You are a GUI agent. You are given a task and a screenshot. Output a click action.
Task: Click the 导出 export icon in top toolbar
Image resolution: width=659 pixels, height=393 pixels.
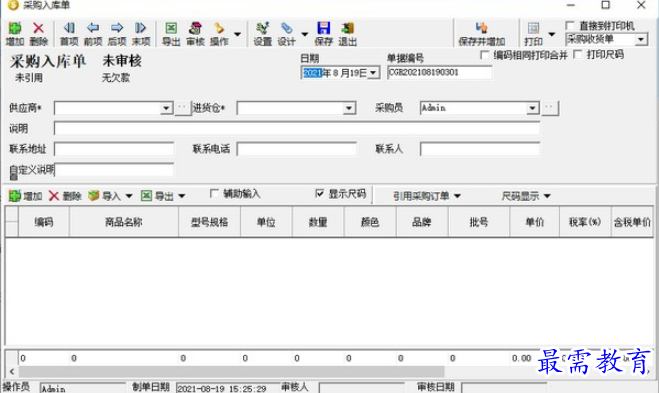(x=171, y=34)
